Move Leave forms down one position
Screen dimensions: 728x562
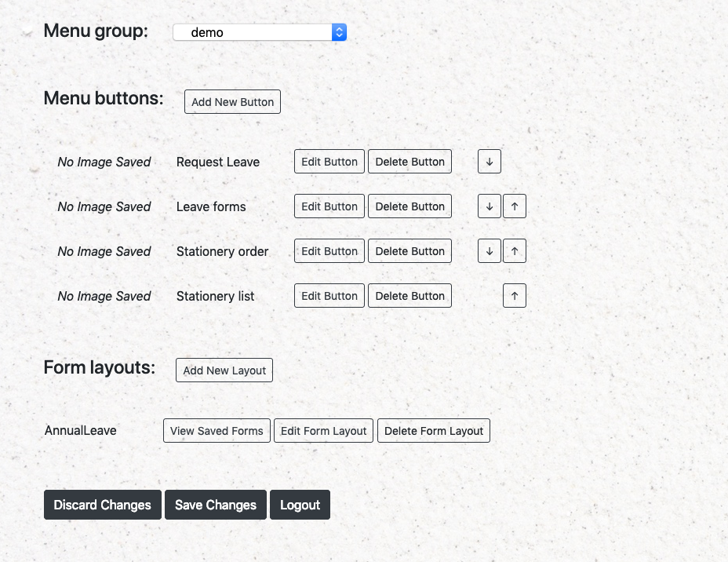click(x=489, y=206)
